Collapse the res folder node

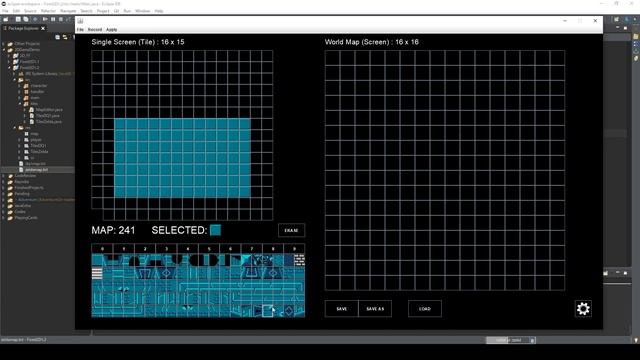pos(14,128)
